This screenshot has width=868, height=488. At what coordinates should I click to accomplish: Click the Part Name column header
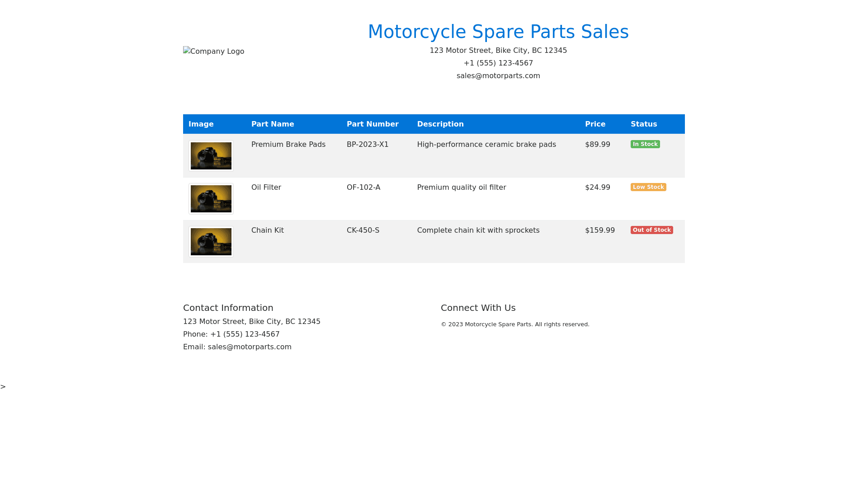point(273,124)
